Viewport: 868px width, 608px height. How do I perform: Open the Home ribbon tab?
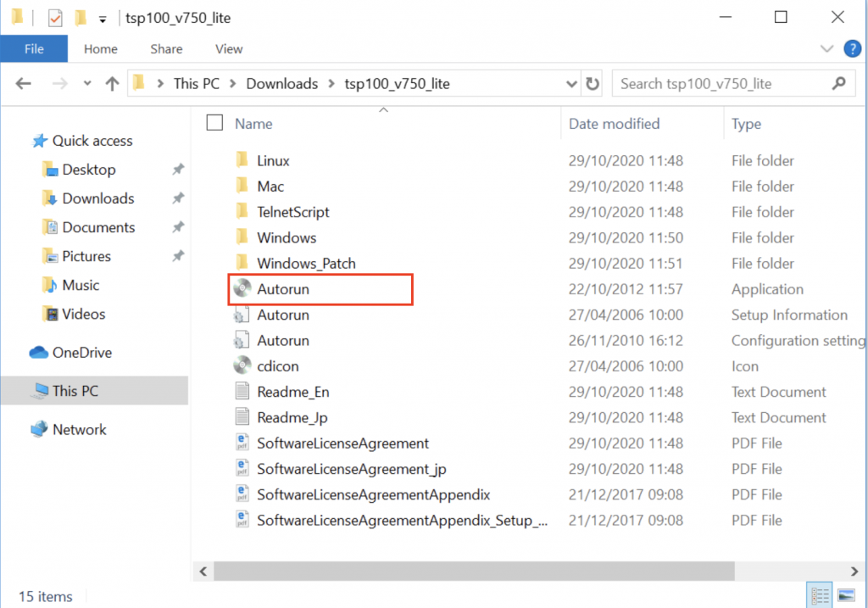pos(101,48)
